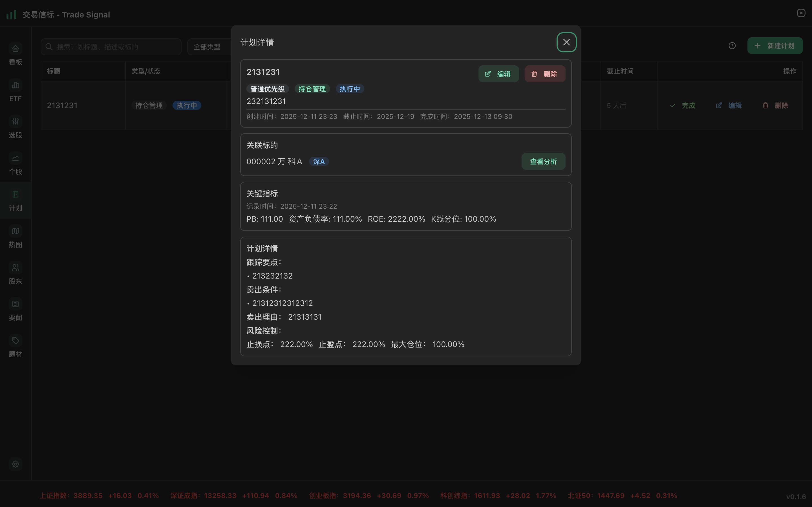Screen dimensions: 812x507
Task: Edit the plan using 编辑 in dialog
Action: [x=498, y=74]
